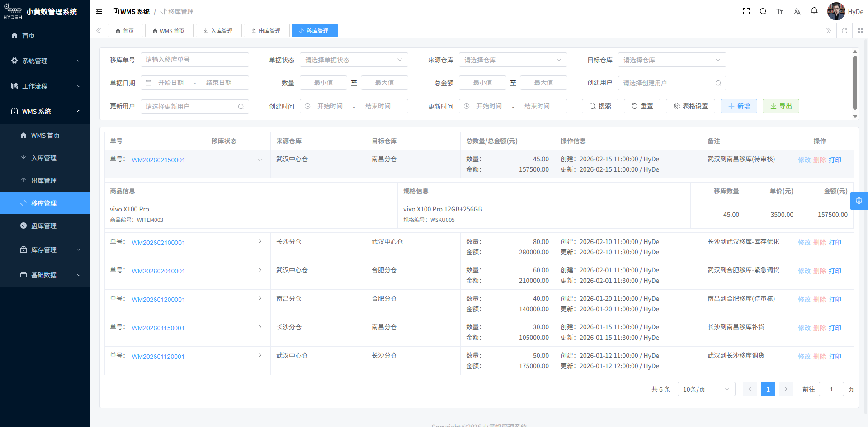The image size is (868, 427).
Task: Expand the 系统管理 sidebar menu
Action: (x=45, y=61)
